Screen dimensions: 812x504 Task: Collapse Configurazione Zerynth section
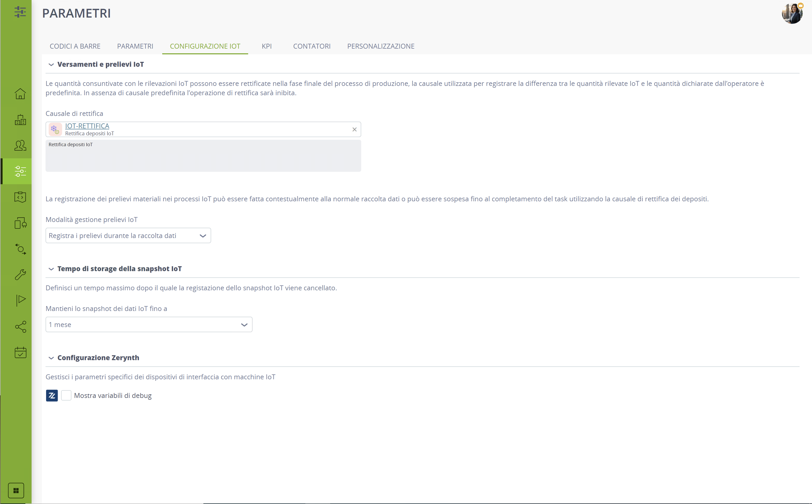point(51,358)
